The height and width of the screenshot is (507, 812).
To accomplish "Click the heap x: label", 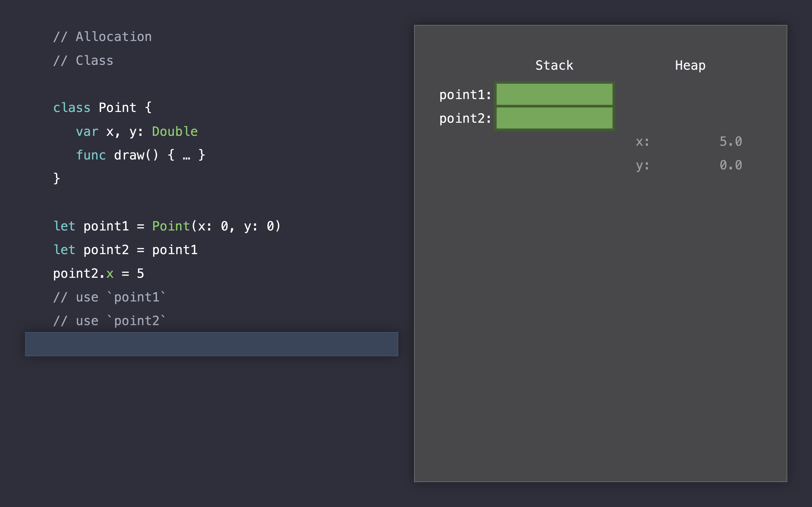I will tap(642, 142).
